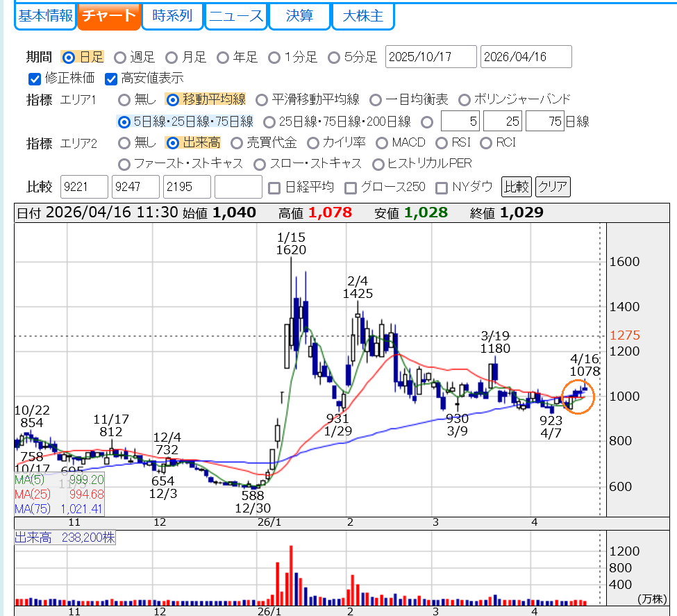Select ボリンジャーバンド indicator
677x616 pixels.
(x=464, y=99)
